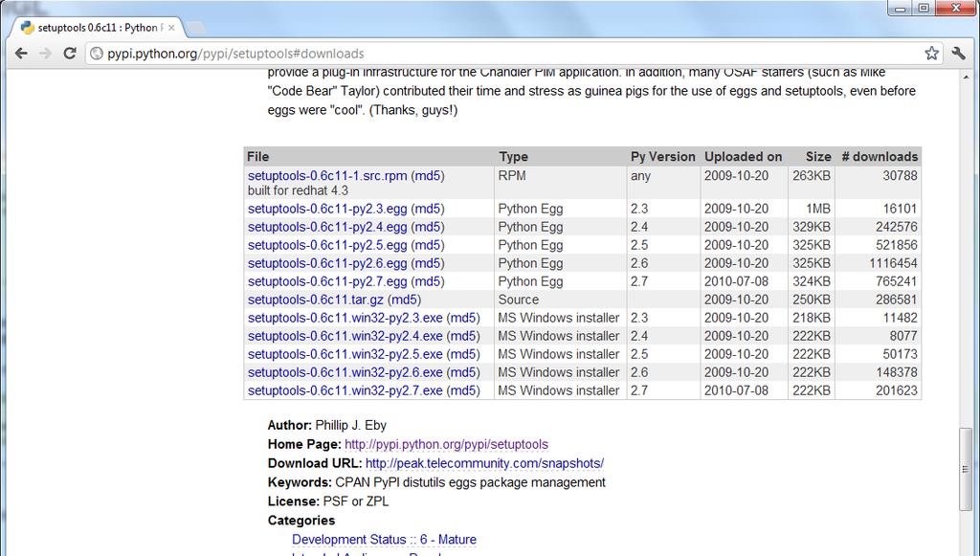Download setuptools-0.6c11.win32-py2.6.exe

[345, 371]
